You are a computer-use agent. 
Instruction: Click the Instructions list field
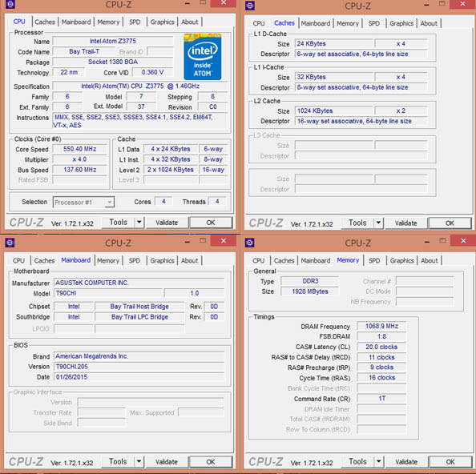pos(140,121)
